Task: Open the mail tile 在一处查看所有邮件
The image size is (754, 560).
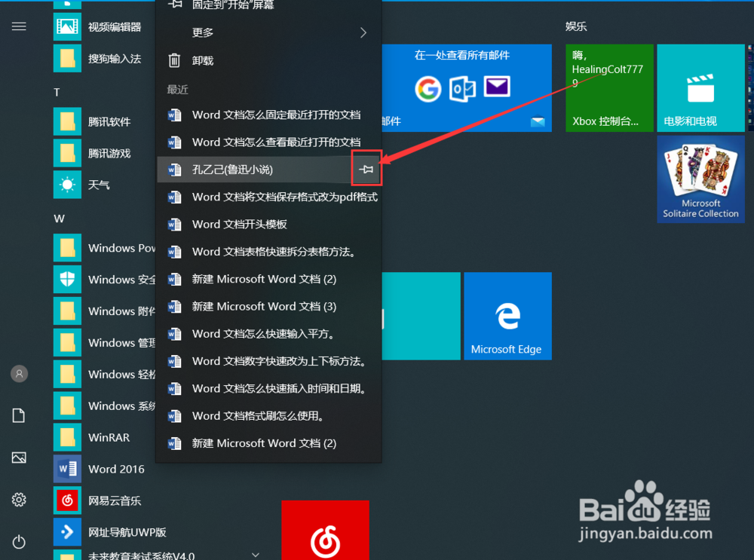Action: pos(467,88)
